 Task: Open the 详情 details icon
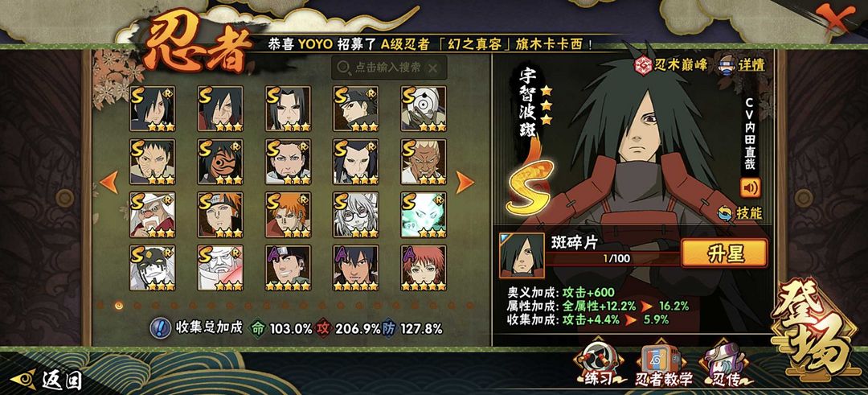pos(728,64)
